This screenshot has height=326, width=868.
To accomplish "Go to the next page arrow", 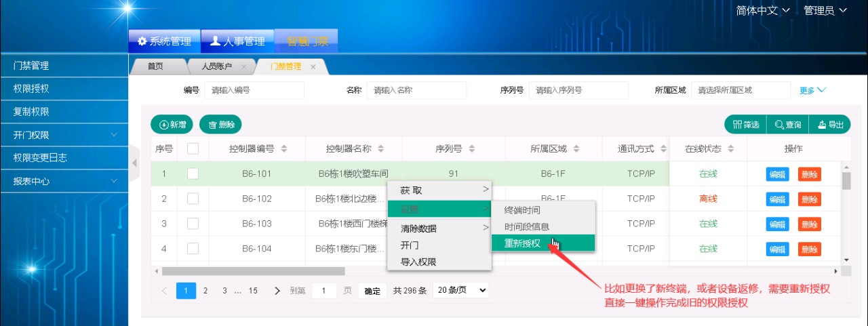I will (277, 291).
